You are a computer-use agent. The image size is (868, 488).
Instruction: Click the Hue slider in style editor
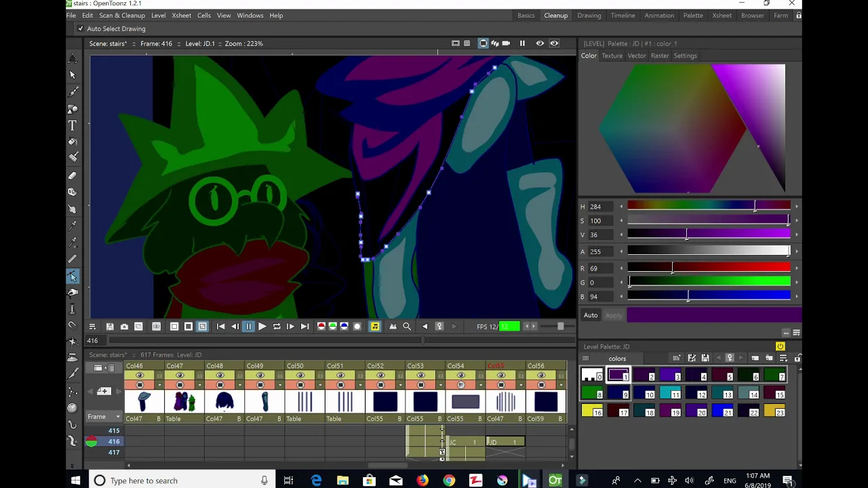[x=709, y=206]
